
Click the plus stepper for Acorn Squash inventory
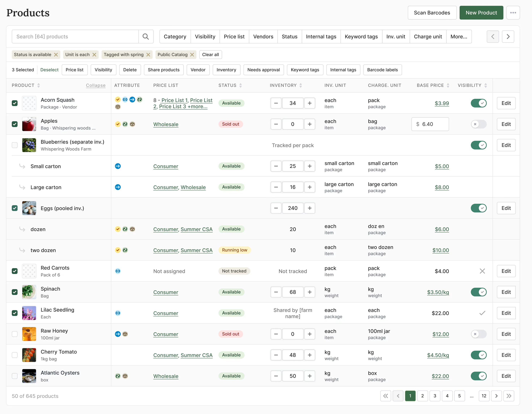click(x=310, y=103)
